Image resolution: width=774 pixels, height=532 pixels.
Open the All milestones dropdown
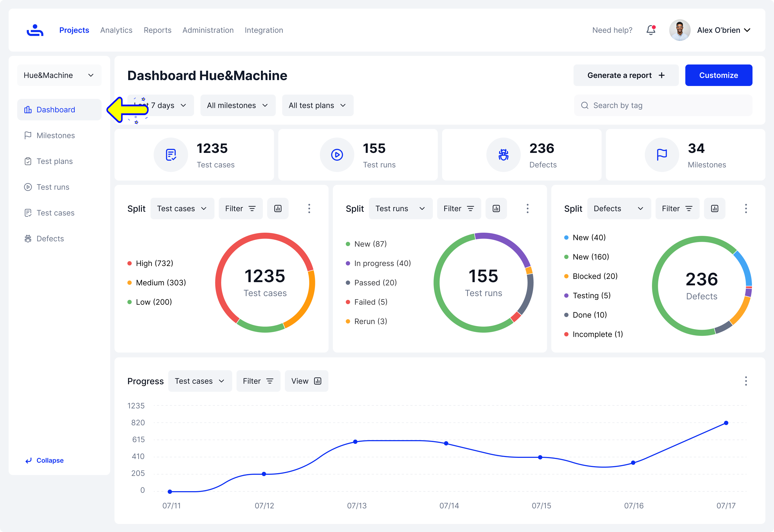coord(238,106)
